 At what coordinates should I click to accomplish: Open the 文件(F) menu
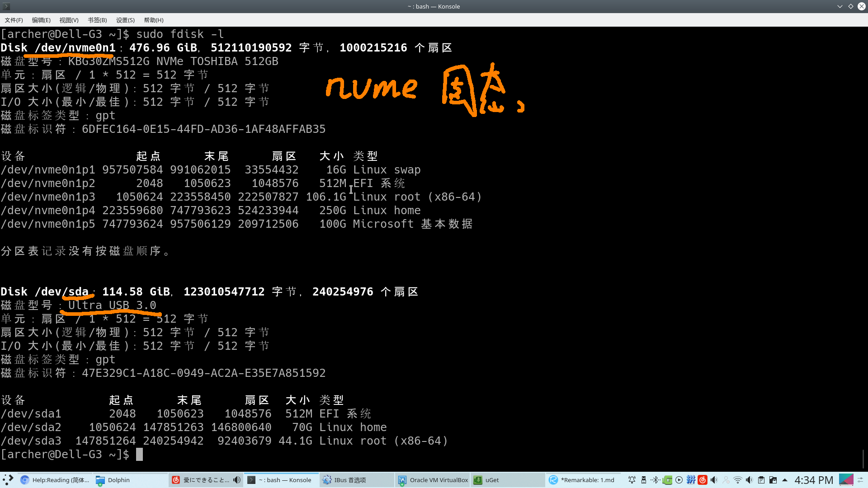coord(14,20)
